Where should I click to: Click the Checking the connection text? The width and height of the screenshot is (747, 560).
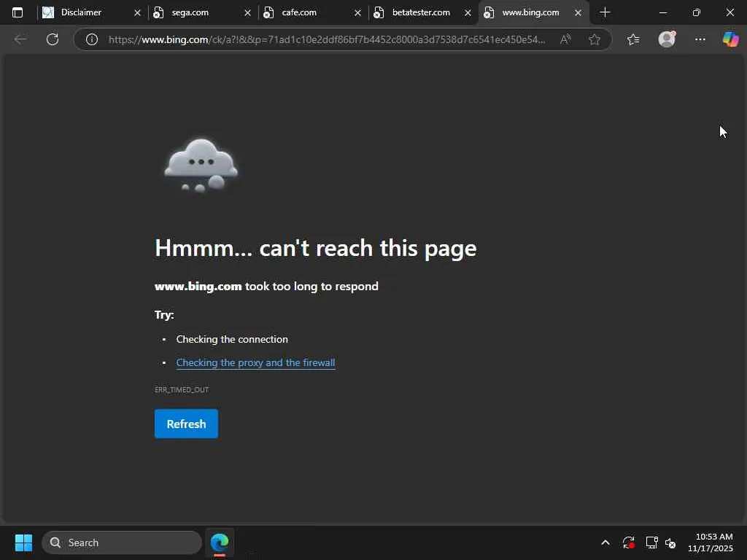point(232,339)
